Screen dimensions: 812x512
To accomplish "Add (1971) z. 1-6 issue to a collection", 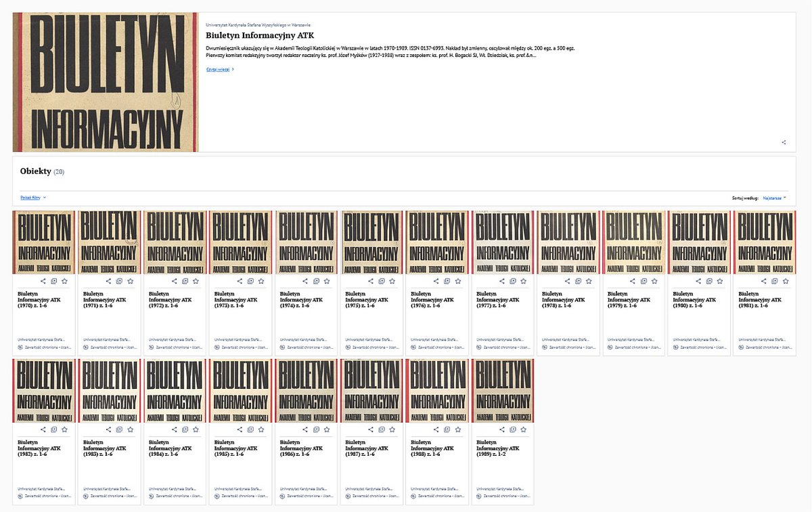I will (x=120, y=280).
